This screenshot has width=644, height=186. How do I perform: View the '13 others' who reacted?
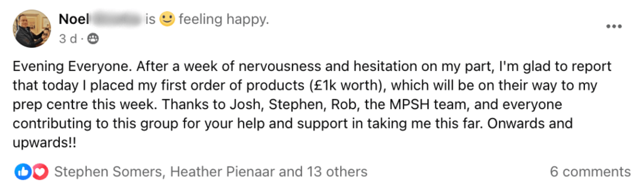click(x=337, y=172)
